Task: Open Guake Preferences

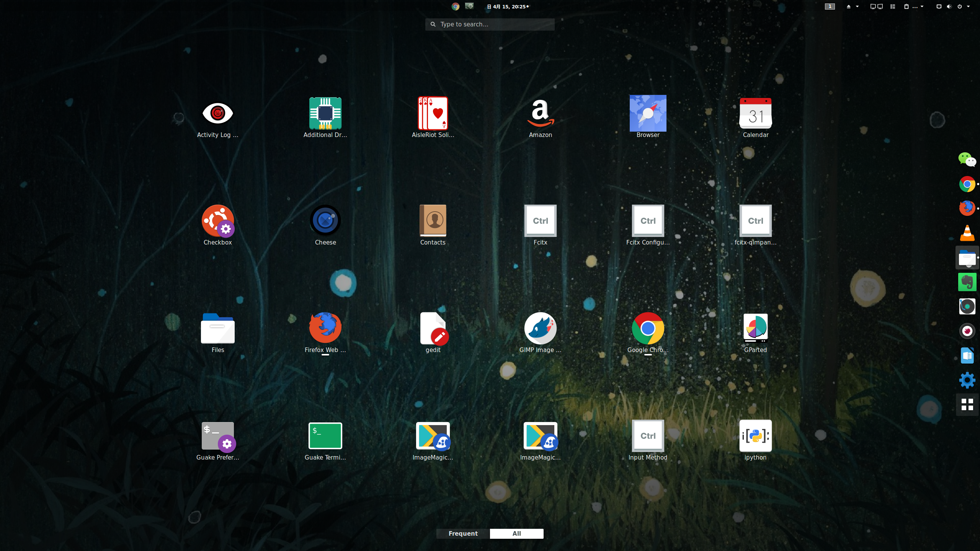Action: click(217, 440)
